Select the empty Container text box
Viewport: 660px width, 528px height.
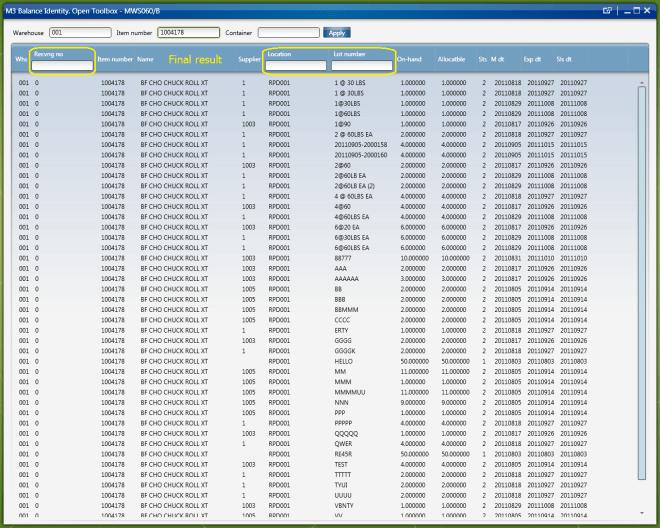coord(289,32)
